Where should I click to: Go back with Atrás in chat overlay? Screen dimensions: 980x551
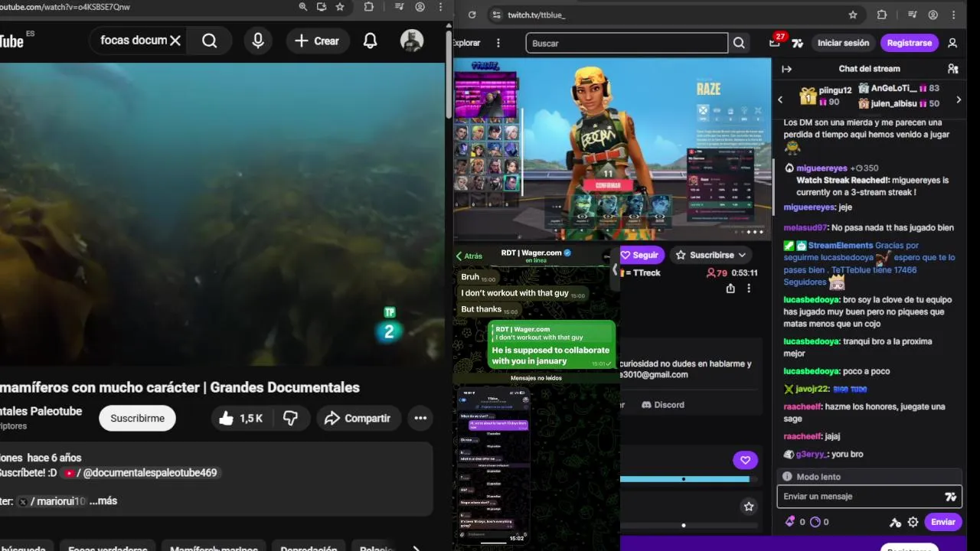[x=469, y=256]
